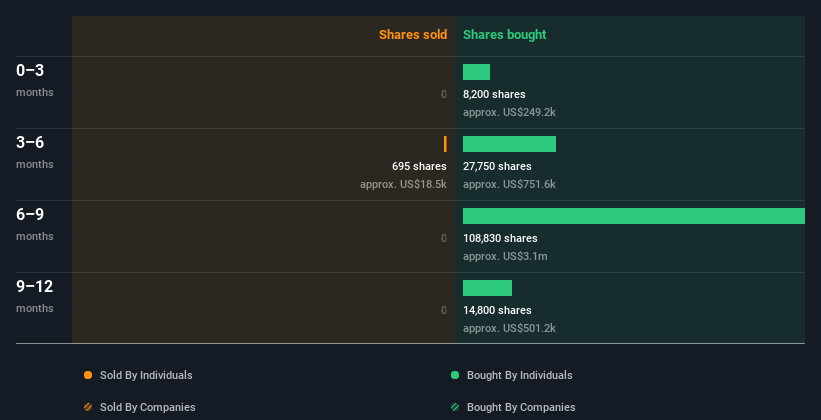This screenshot has width=821, height=420.
Task: Click the 'Sold By Individuals' legend entry
Action: tap(138, 375)
